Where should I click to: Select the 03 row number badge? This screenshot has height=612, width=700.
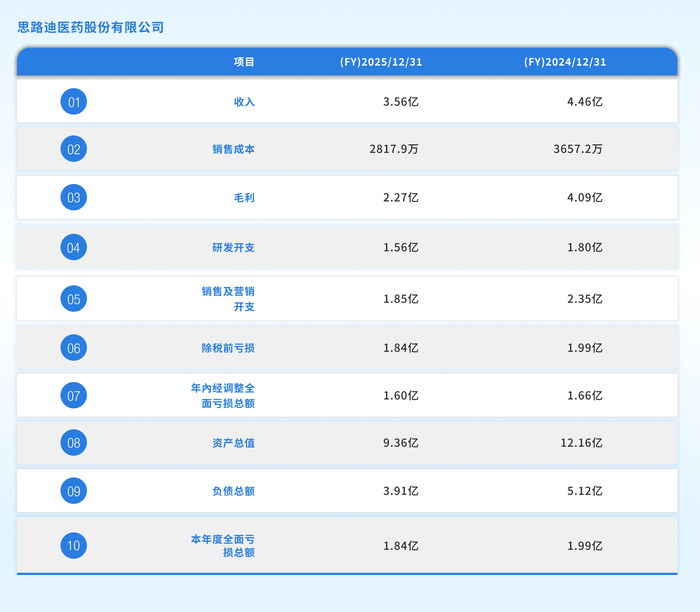point(74,198)
